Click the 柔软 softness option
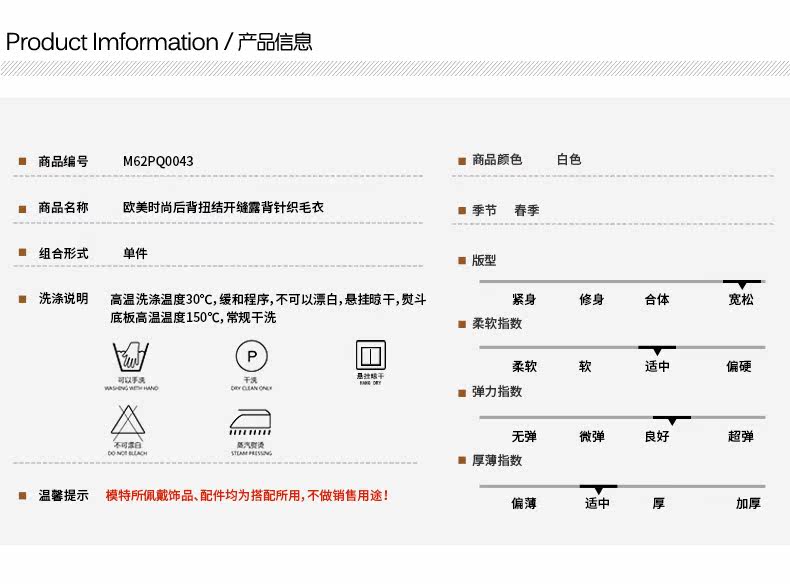 524,366
